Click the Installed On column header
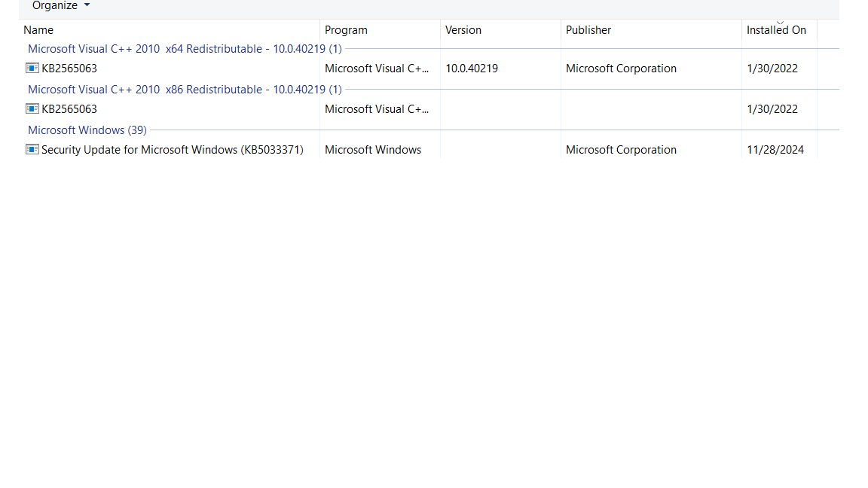 coord(776,30)
